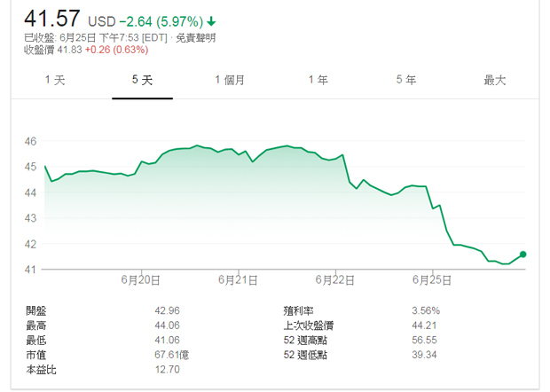Click the 本益比 value 12.70
The image size is (550, 392).
tap(168, 370)
